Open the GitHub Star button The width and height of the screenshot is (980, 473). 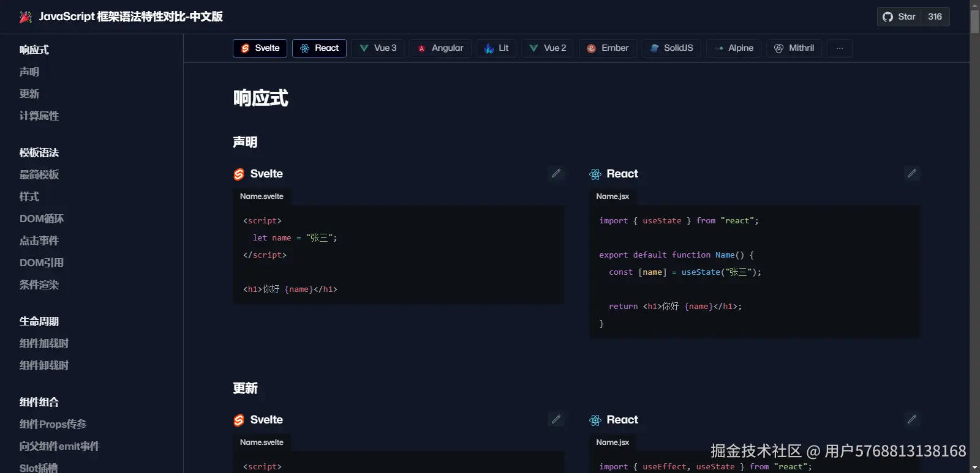[x=899, y=17]
